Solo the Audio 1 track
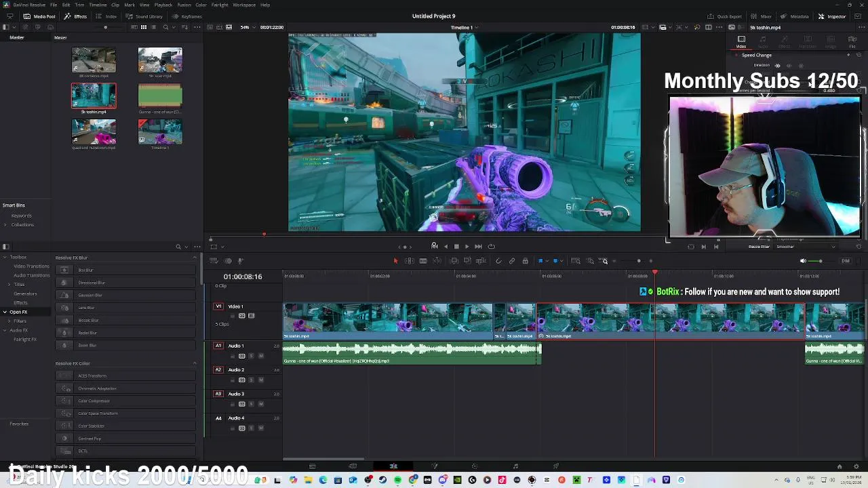The height and width of the screenshot is (488, 868). pos(252,356)
